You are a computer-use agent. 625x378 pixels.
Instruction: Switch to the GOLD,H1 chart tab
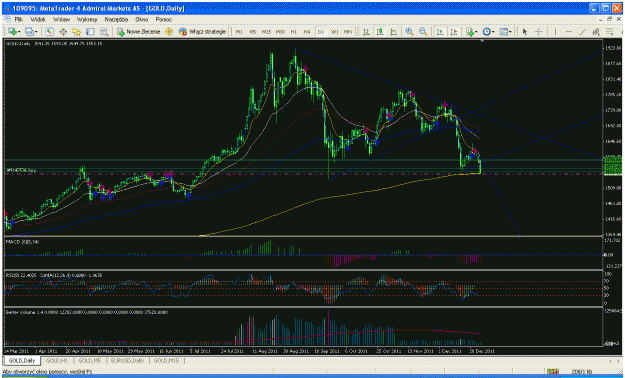coord(57,360)
